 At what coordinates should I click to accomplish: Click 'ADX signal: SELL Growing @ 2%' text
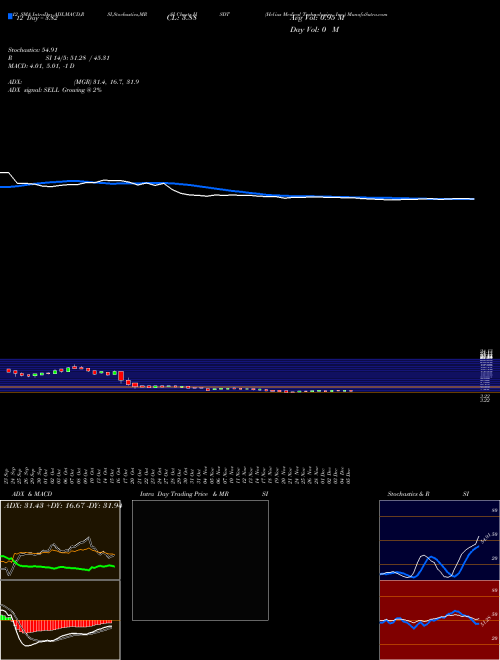point(55,90)
